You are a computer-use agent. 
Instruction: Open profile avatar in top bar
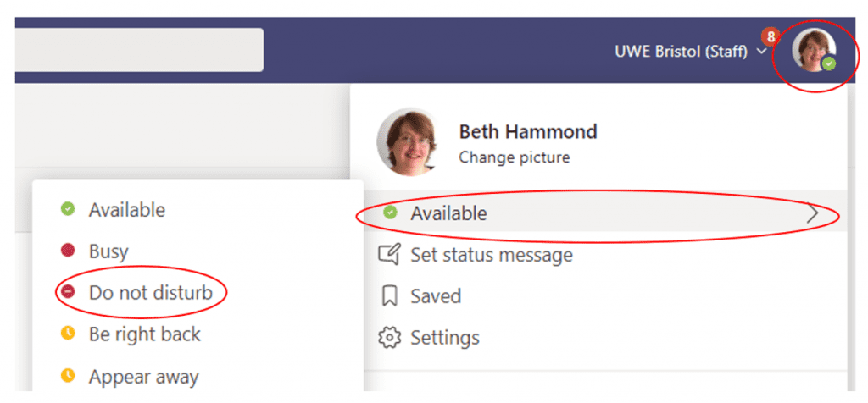[x=813, y=50]
